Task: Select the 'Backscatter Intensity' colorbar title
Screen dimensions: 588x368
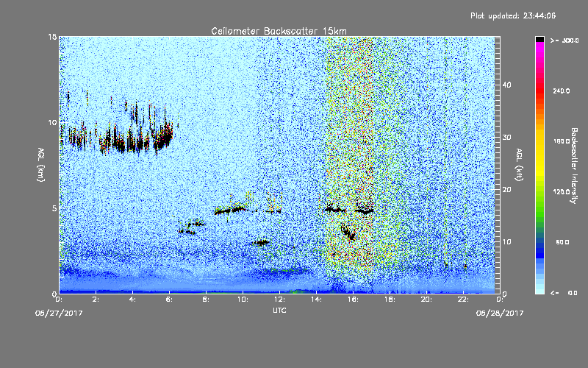Action: click(574, 166)
